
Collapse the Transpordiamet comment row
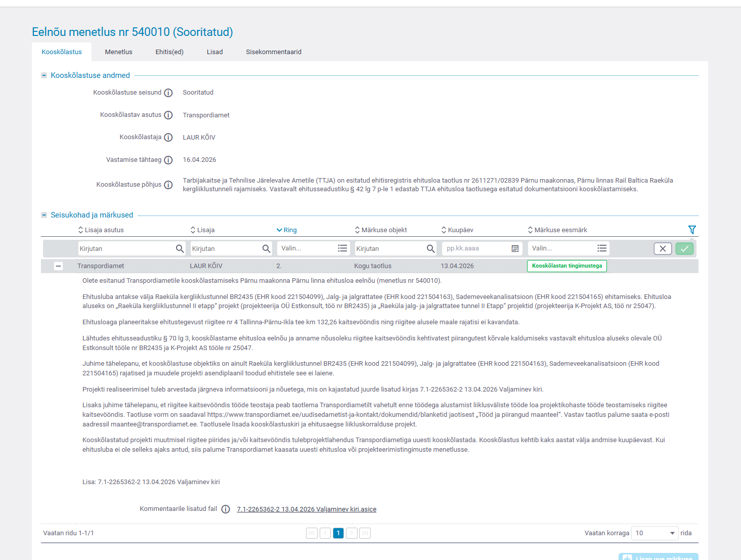tap(59, 266)
